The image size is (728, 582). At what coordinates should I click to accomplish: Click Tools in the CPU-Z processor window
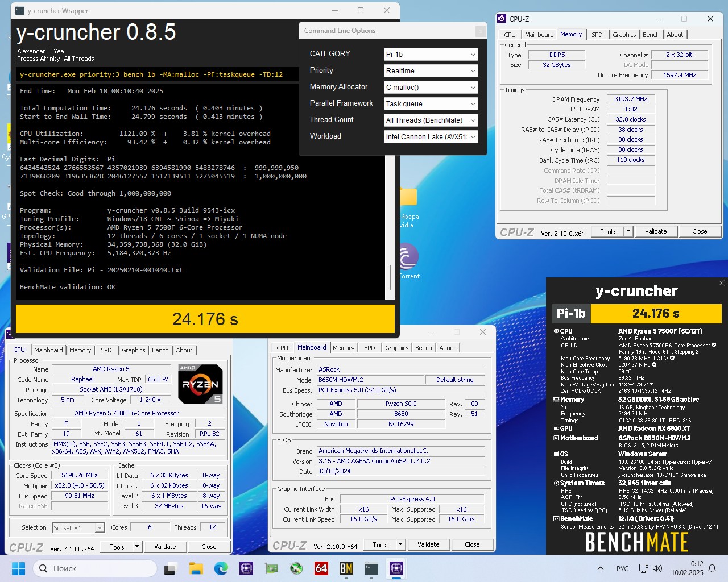coord(117,547)
